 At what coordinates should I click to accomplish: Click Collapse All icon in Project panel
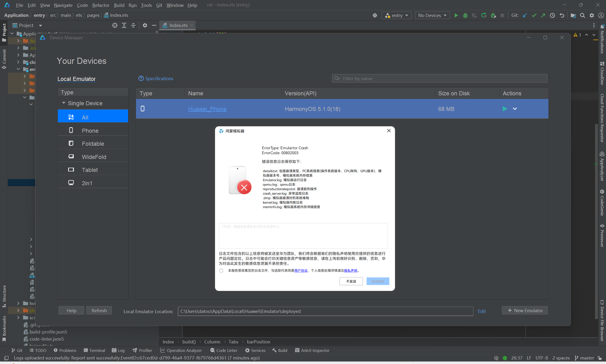(x=133, y=25)
